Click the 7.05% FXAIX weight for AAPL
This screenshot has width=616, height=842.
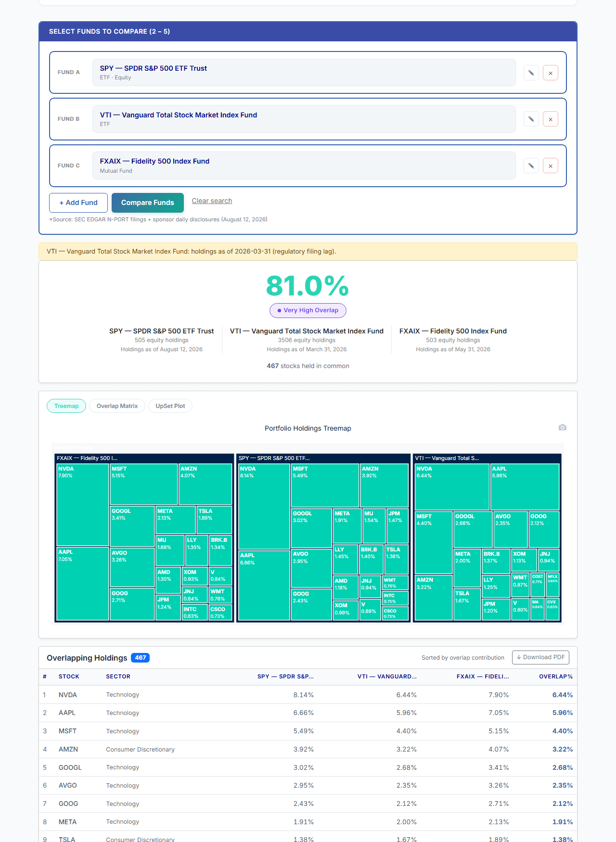[x=499, y=713]
